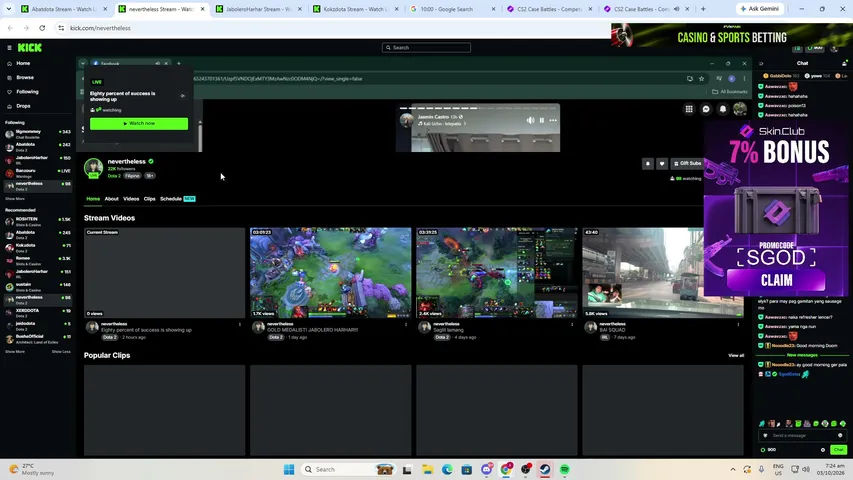Open Steam from taskbar
Viewport: 853px width, 480px height.
[545, 469]
